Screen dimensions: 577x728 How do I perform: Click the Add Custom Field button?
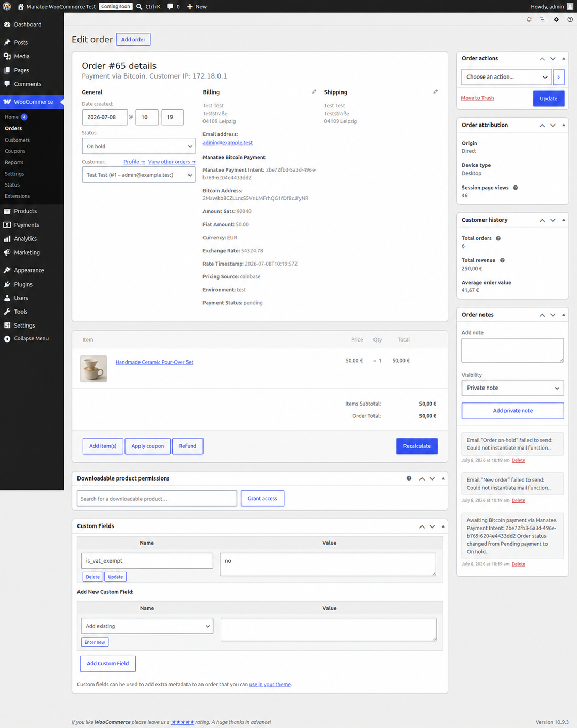coord(108,663)
